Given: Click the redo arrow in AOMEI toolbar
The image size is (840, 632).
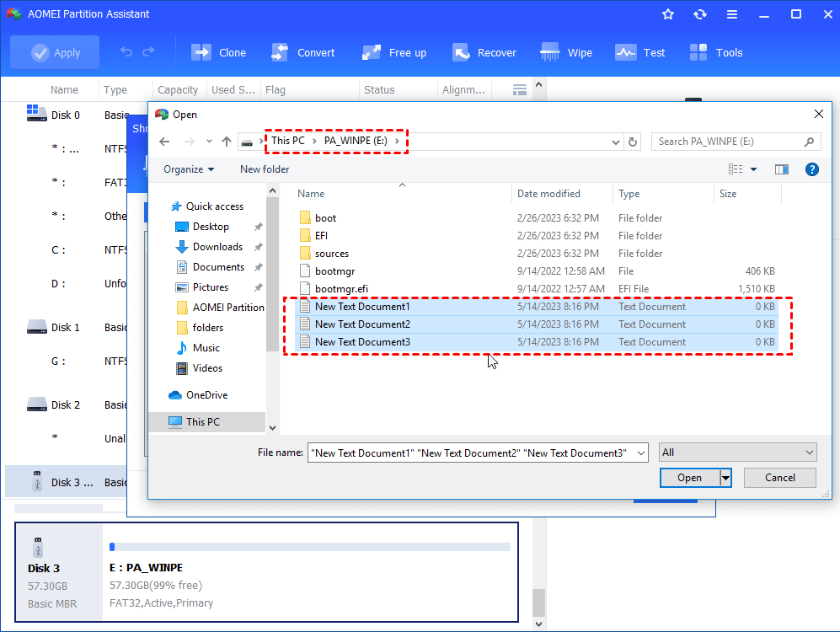Looking at the screenshot, I should 148,52.
